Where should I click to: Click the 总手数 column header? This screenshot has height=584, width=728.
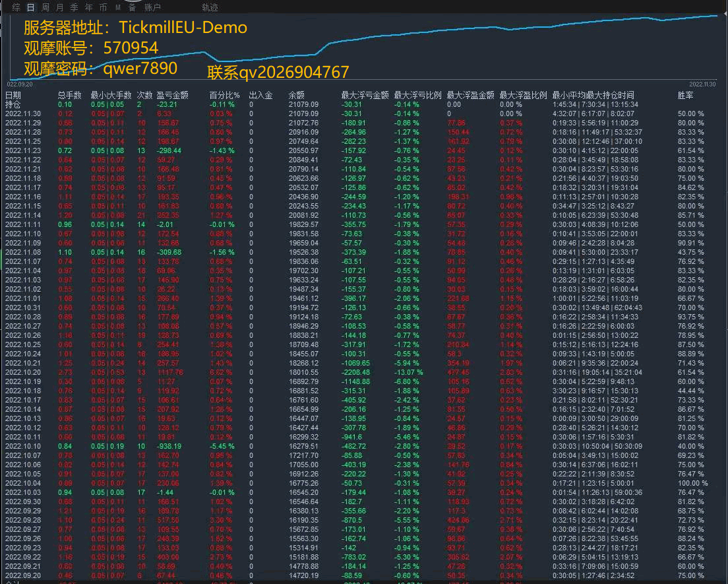[x=69, y=95]
